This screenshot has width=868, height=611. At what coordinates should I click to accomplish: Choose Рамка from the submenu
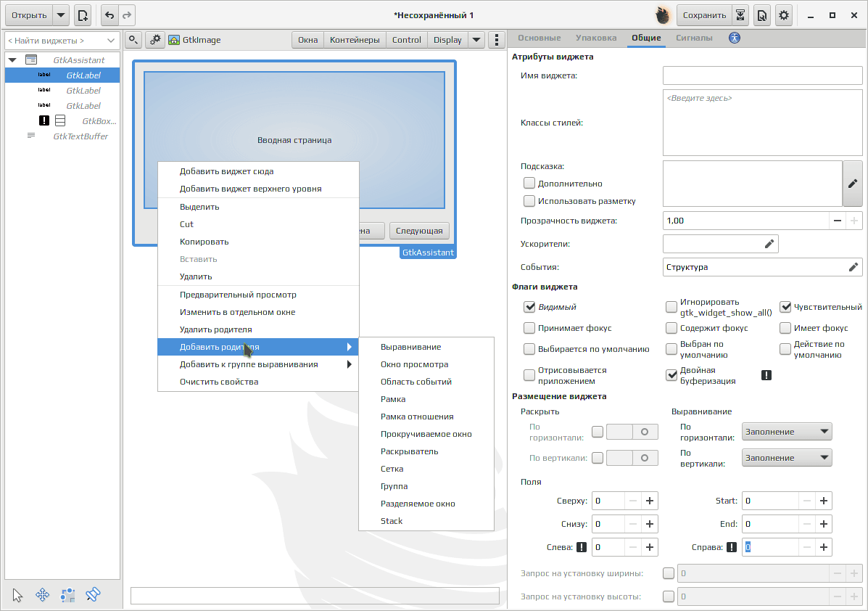(x=393, y=399)
